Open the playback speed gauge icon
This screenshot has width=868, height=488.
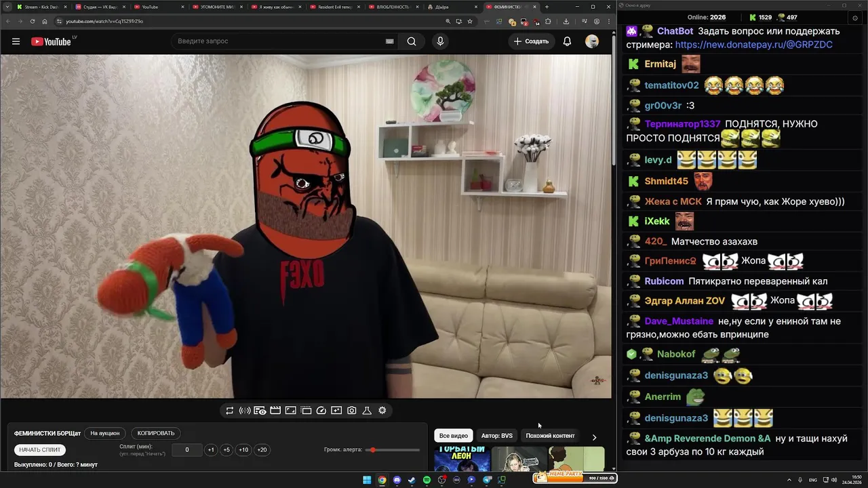pyautogui.click(x=321, y=410)
